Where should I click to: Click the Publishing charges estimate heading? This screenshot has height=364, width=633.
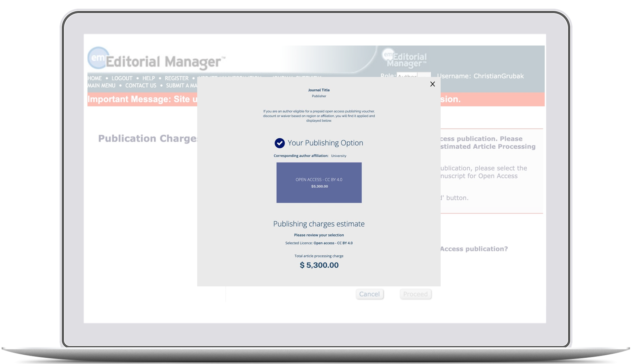(x=319, y=224)
